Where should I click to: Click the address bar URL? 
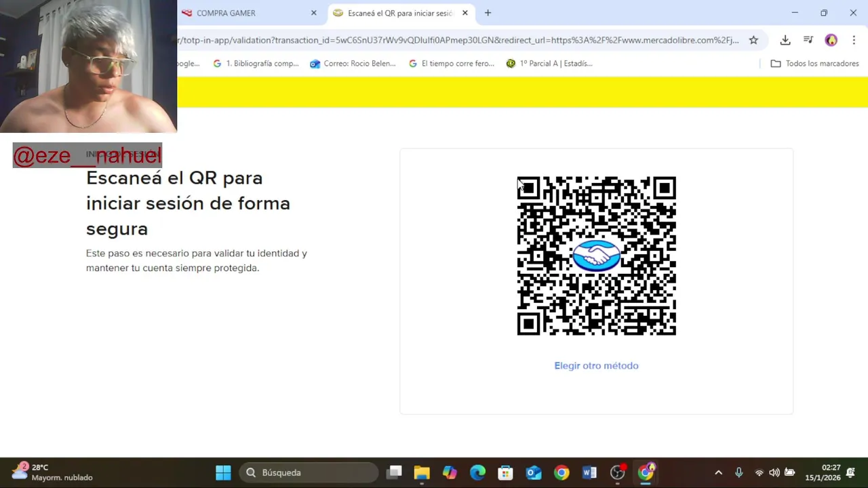(458, 40)
